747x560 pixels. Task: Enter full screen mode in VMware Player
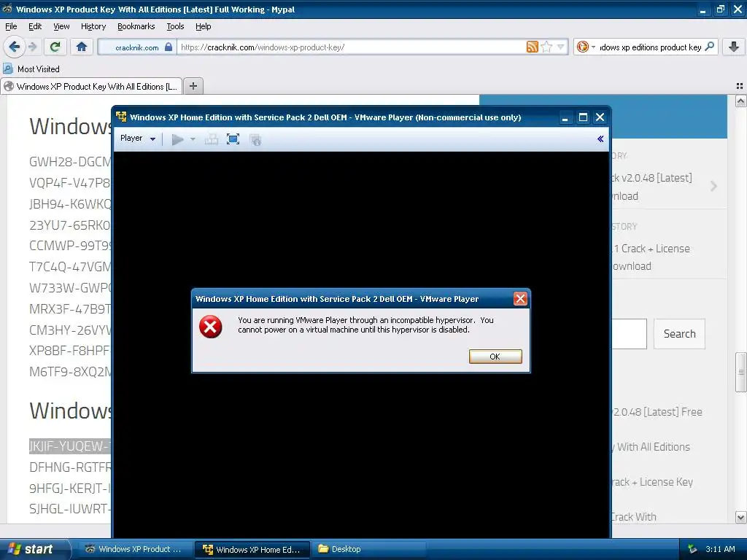click(x=233, y=139)
